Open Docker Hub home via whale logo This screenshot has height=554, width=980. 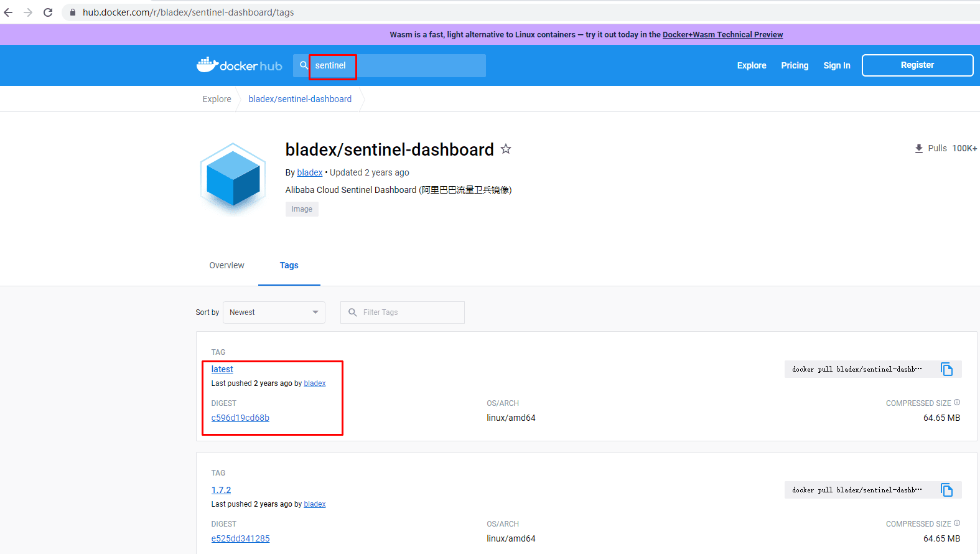click(x=240, y=65)
